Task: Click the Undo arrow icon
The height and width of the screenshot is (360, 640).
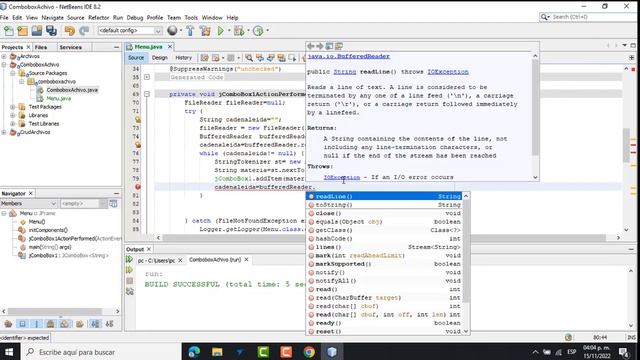Action: [69, 31]
